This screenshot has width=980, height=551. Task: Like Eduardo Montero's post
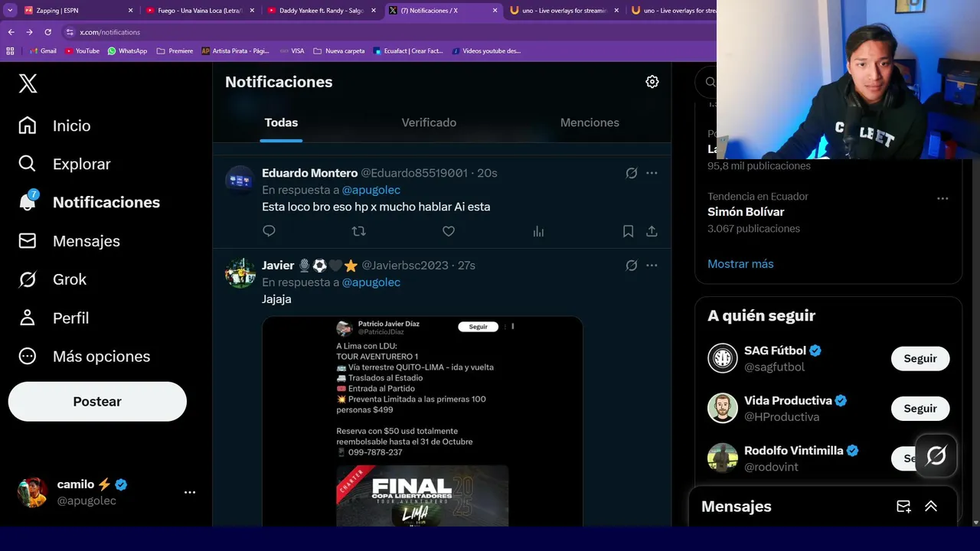[x=449, y=231]
